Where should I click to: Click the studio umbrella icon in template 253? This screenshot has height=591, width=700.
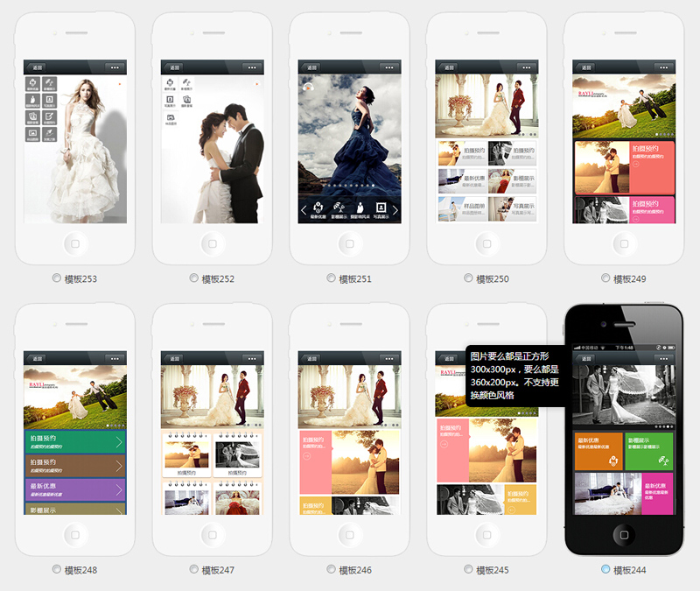[50, 83]
